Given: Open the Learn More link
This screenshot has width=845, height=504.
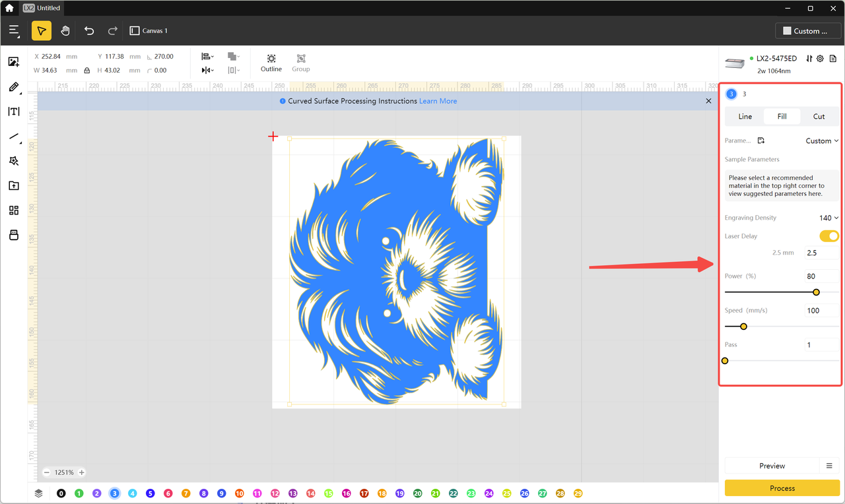Looking at the screenshot, I should pos(438,101).
